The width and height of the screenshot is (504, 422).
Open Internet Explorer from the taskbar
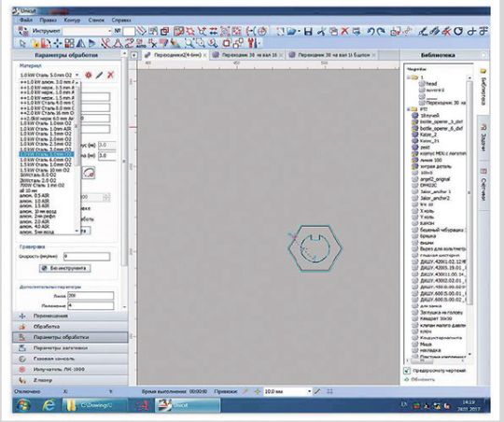pos(49,405)
